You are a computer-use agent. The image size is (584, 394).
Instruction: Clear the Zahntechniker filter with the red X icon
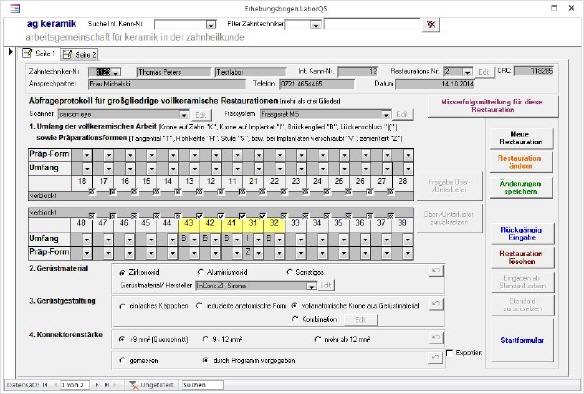pyautogui.click(x=431, y=25)
